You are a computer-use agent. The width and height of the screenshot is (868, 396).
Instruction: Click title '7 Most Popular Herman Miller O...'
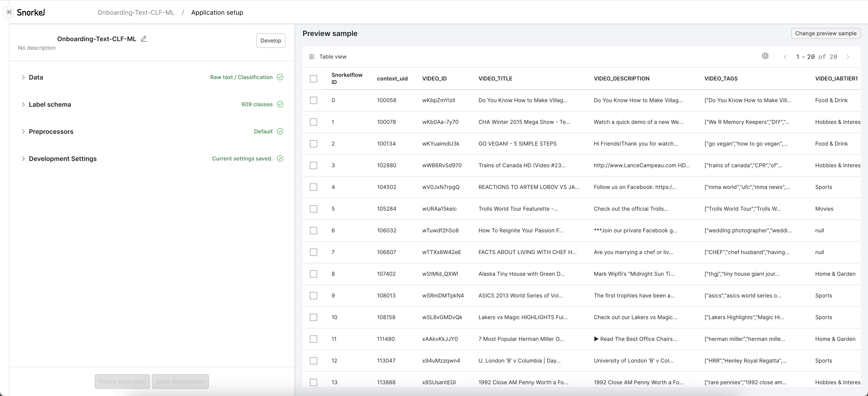pos(521,339)
